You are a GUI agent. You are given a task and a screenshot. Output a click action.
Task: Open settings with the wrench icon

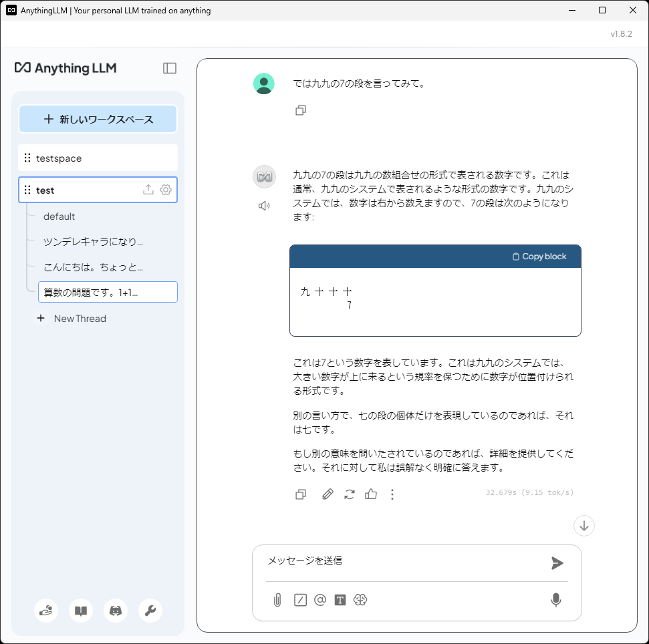[x=150, y=611]
